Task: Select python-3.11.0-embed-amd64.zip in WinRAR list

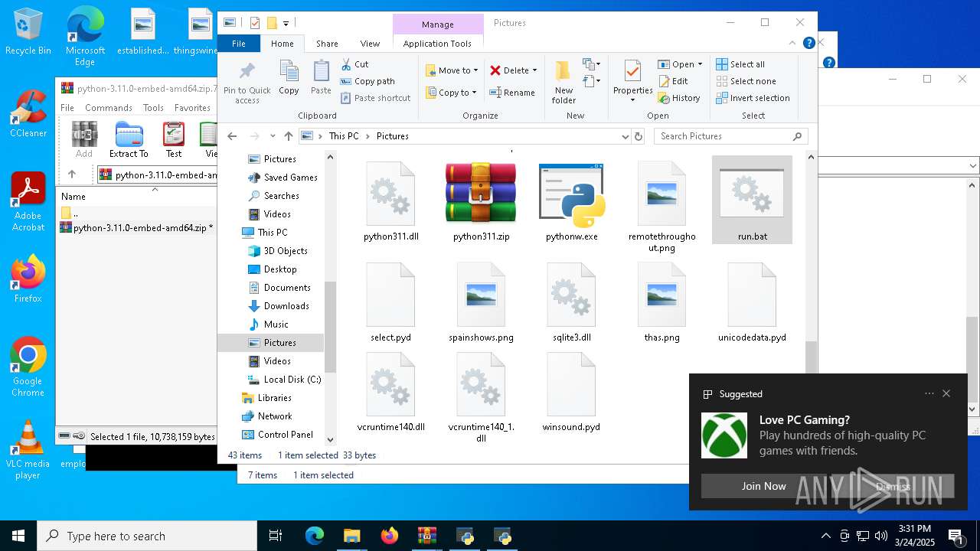Action: pos(143,228)
